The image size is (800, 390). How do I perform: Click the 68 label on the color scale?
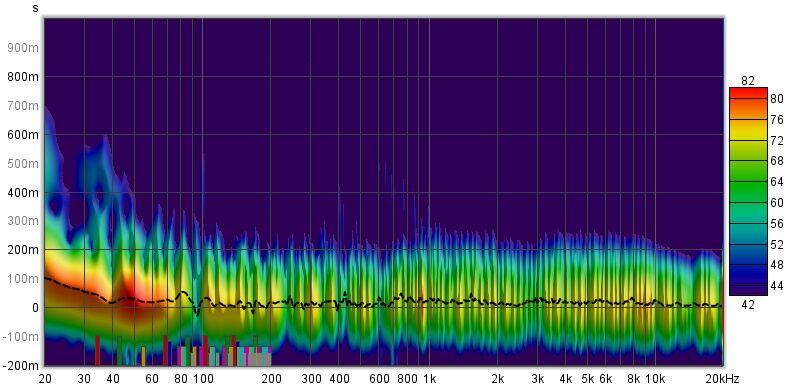(x=776, y=161)
